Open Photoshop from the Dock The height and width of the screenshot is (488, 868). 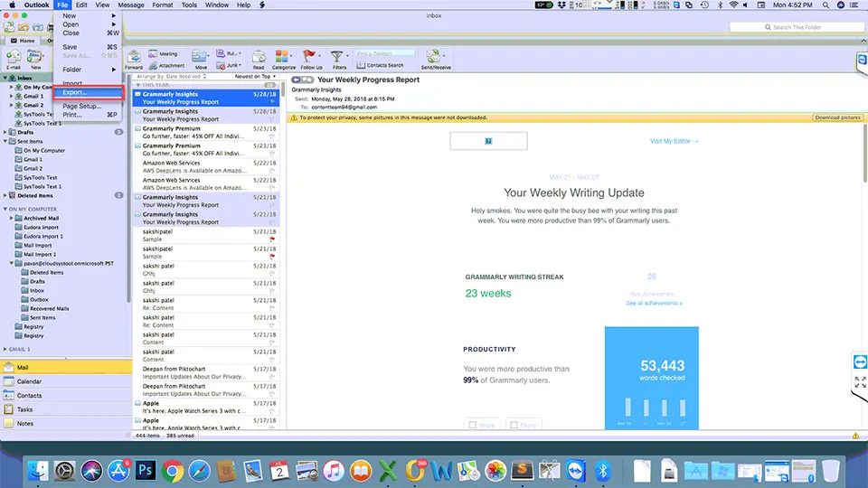pyautogui.click(x=145, y=471)
